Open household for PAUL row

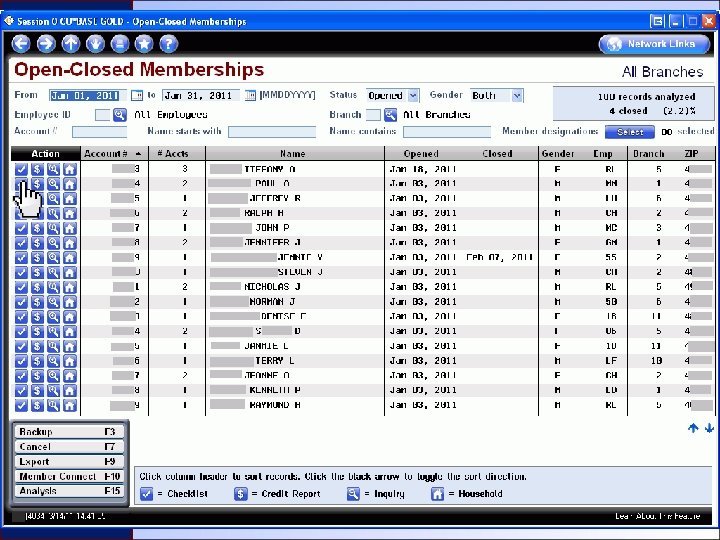[70, 184]
